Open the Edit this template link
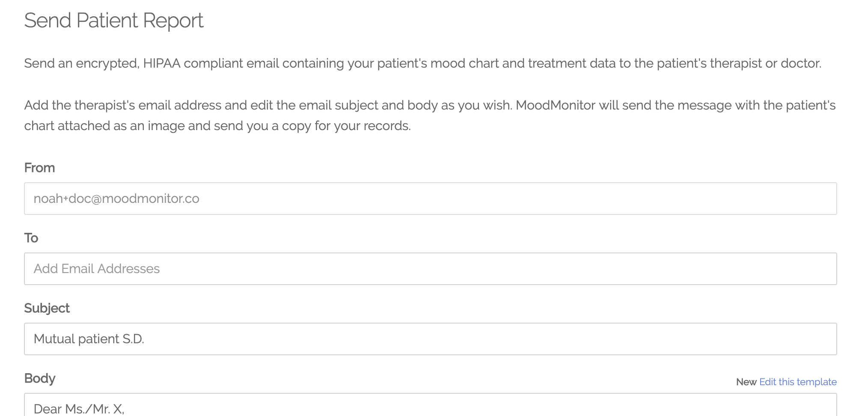 798,382
